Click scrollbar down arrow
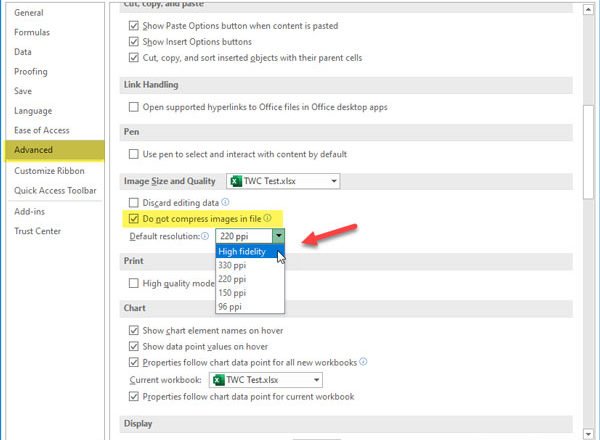600x440 pixels. pyautogui.click(x=588, y=434)
